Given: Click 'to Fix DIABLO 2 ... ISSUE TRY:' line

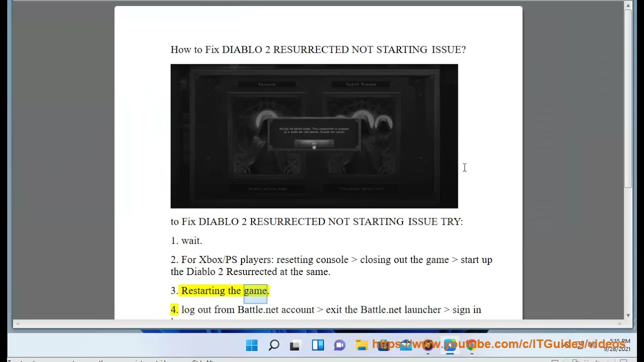Looking at the screenshot, I should [x=316, y=221].
